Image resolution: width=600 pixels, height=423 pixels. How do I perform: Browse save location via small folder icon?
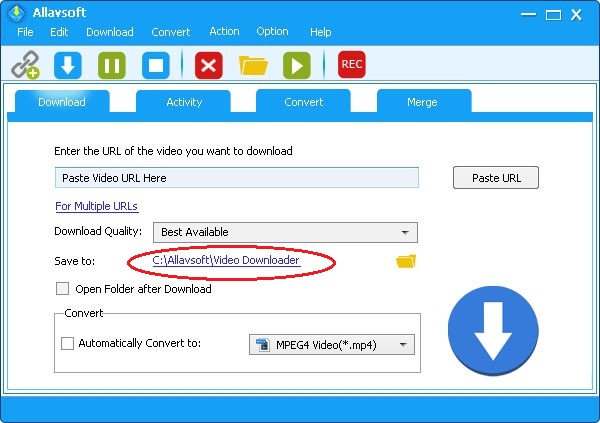(406, 261)
